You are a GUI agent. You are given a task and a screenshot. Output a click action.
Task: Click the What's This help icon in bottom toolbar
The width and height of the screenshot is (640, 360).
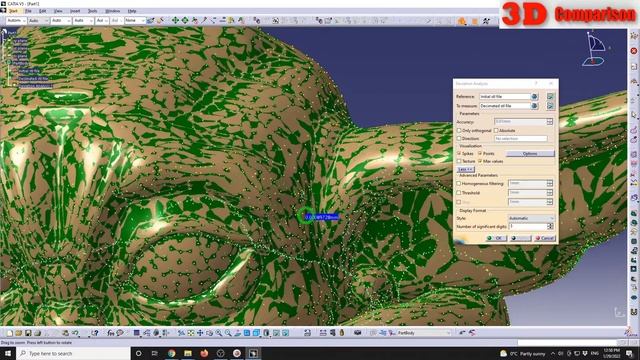[95, 333]
